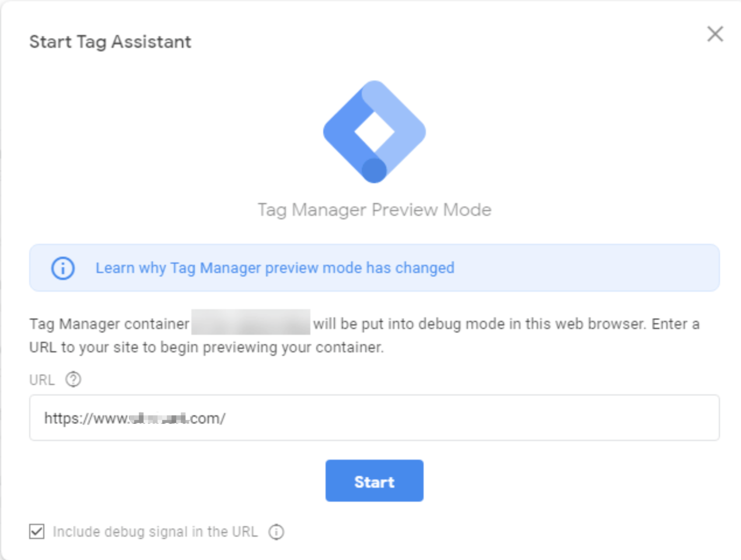
Task: Click the blurred container ID text
Action: [x=251, y=323]
